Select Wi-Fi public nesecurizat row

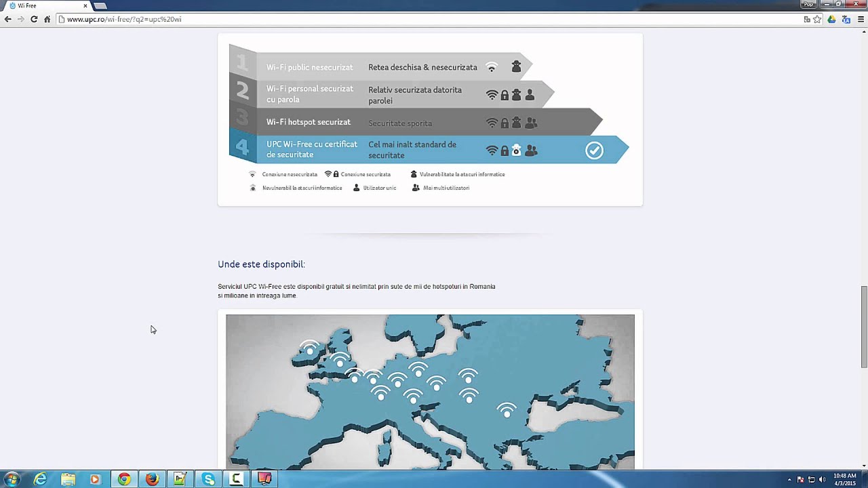click(x=380, y=66)
